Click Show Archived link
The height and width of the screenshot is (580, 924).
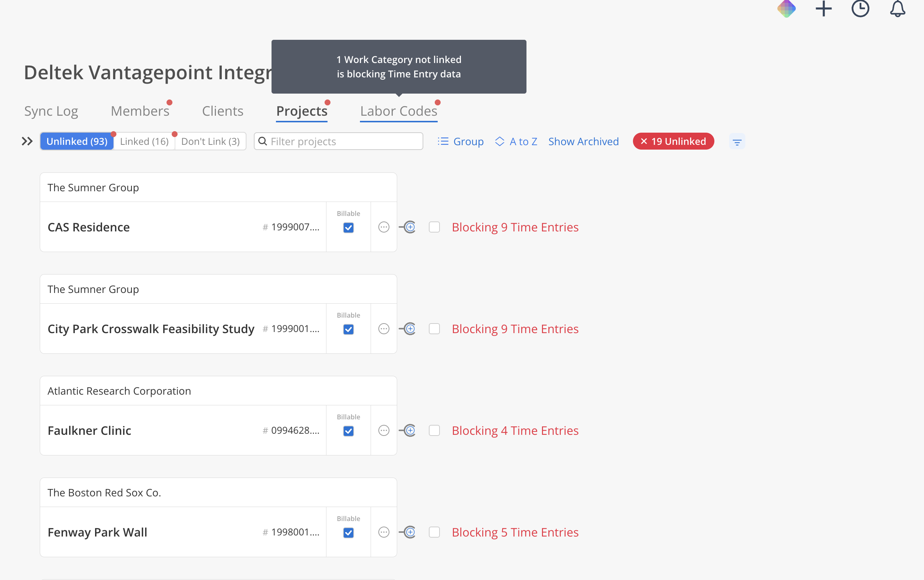point(584,141)
